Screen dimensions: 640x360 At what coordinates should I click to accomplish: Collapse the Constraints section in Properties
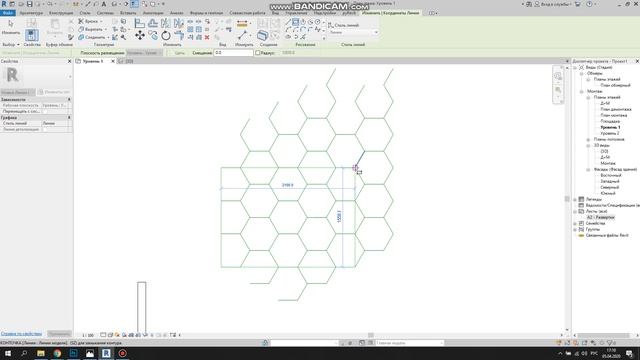(x=69, y=100)
